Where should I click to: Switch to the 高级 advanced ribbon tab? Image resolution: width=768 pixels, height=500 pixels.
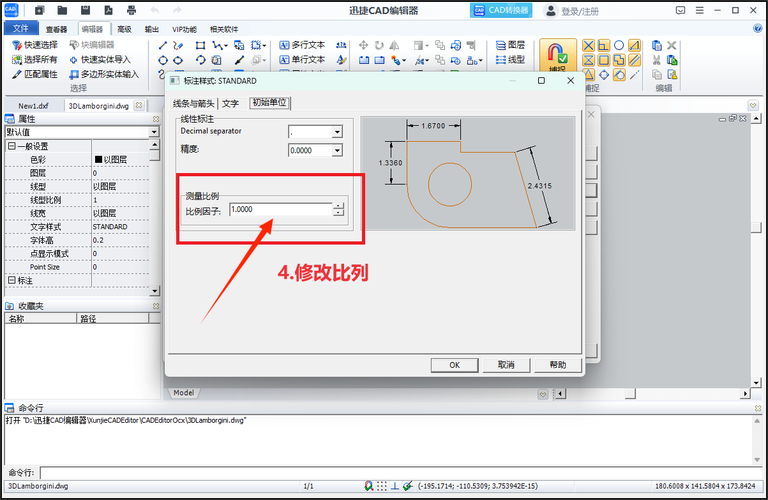point(124,29)
